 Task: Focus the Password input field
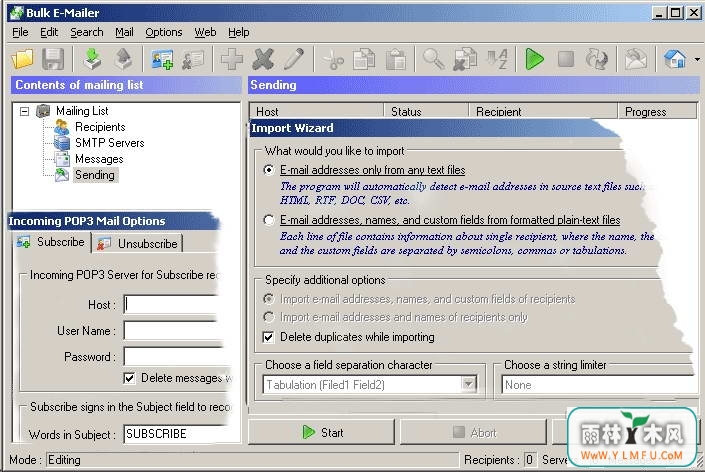[x=173, y=356]
